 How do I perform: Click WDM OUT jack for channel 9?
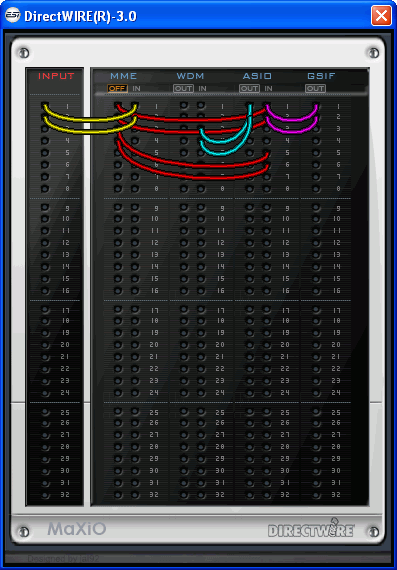coord(184,208)
